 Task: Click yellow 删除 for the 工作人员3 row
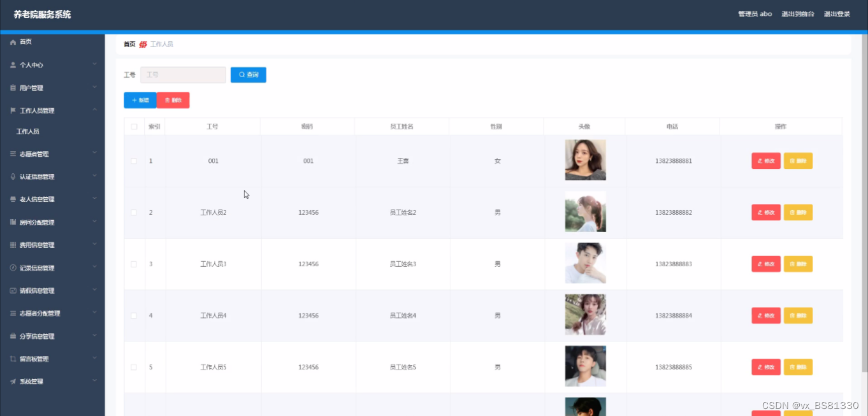798,264
